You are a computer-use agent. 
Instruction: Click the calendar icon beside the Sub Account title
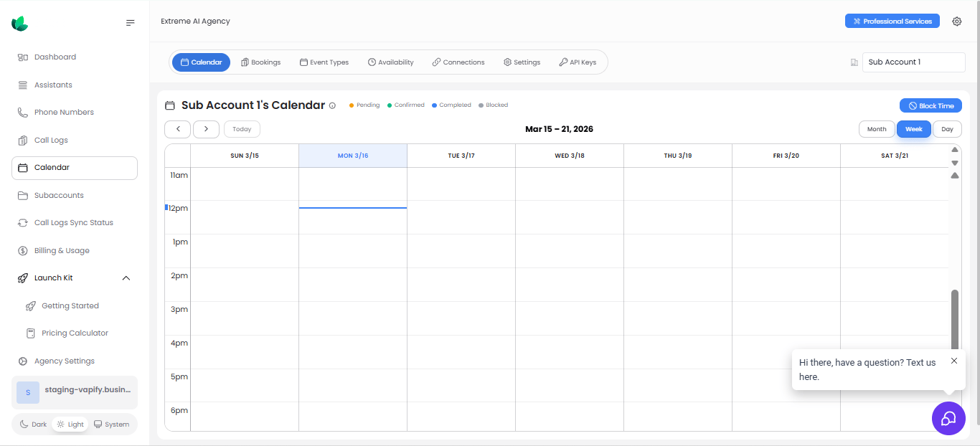(x=170, y=105)
